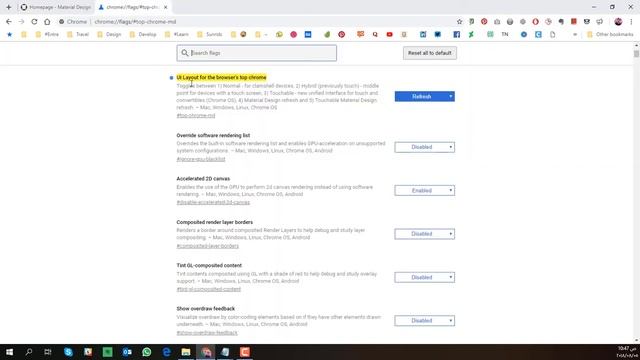This screenshot has height=360, width=640.
Task: Launch Microsoft Edge from the taskbar
Action: click(167, 352)
